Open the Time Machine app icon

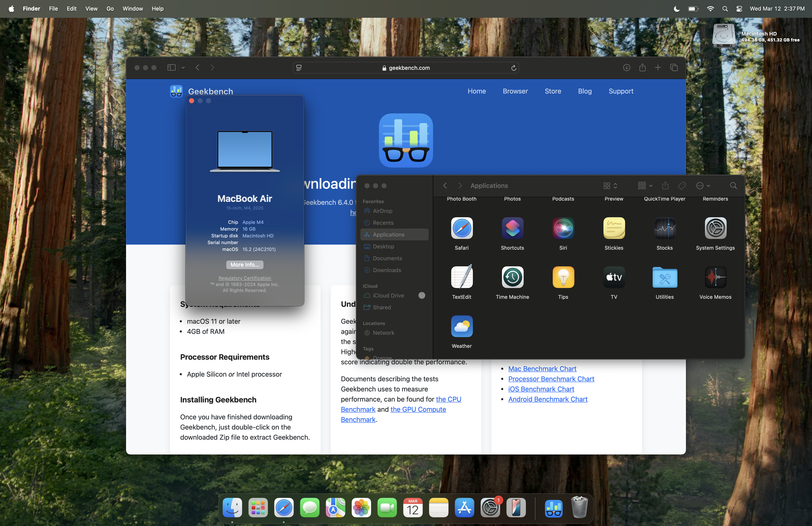512,277
